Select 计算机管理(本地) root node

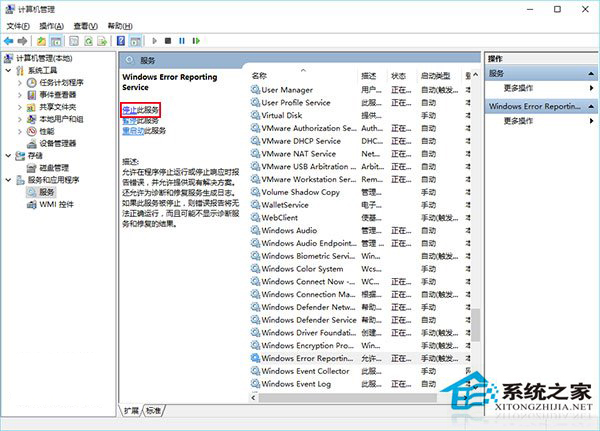pos(44,58)
